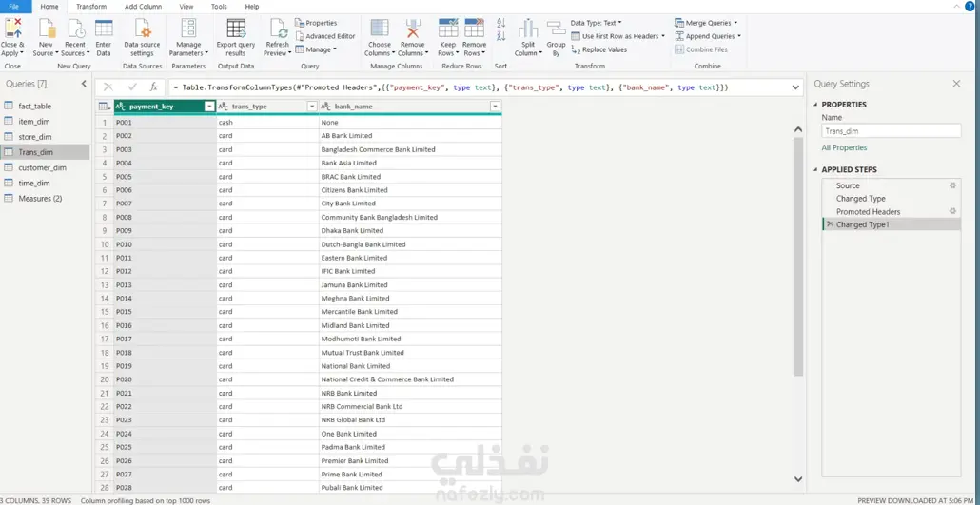Click the Remove Rows icon
The image size is (980, 505).
475,29
